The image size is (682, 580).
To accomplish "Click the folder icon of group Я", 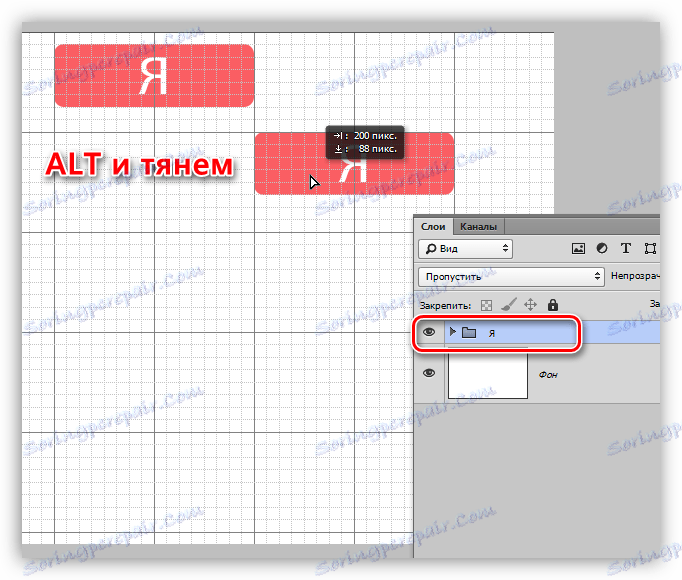I will coord(469,333).
